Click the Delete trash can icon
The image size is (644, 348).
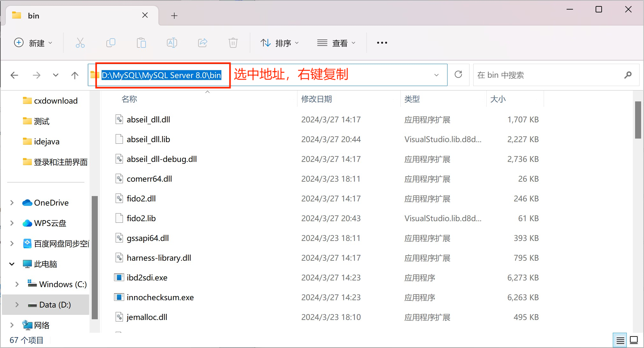click(233, 43)
